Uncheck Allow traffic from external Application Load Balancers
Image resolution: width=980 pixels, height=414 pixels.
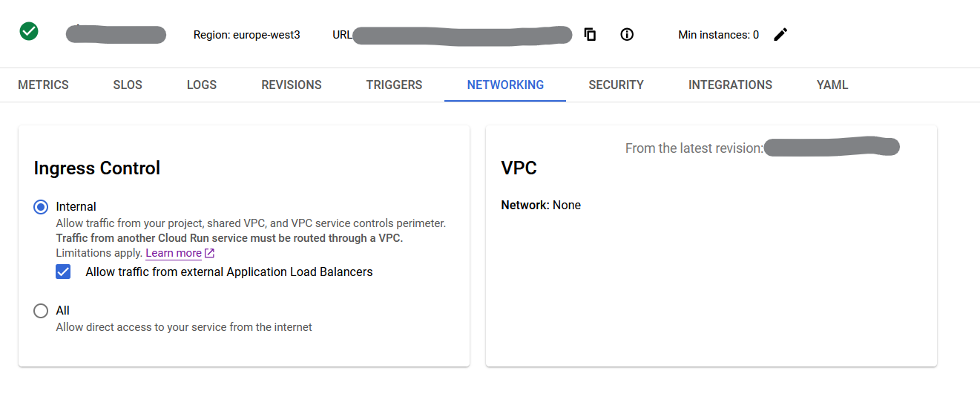(x=63, y=272)
